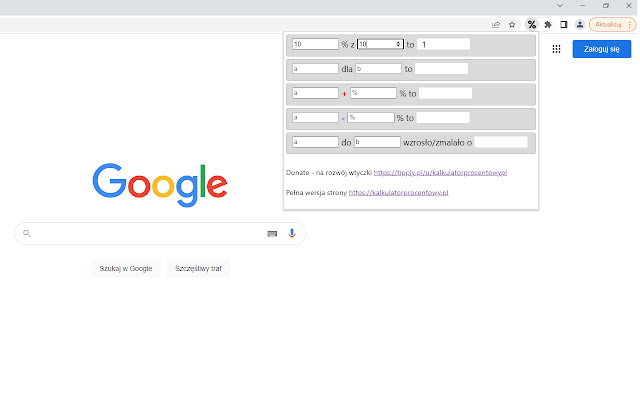Click the result field showing 1
This screenshot has height=400, width=640.
(x=443, y=44)
